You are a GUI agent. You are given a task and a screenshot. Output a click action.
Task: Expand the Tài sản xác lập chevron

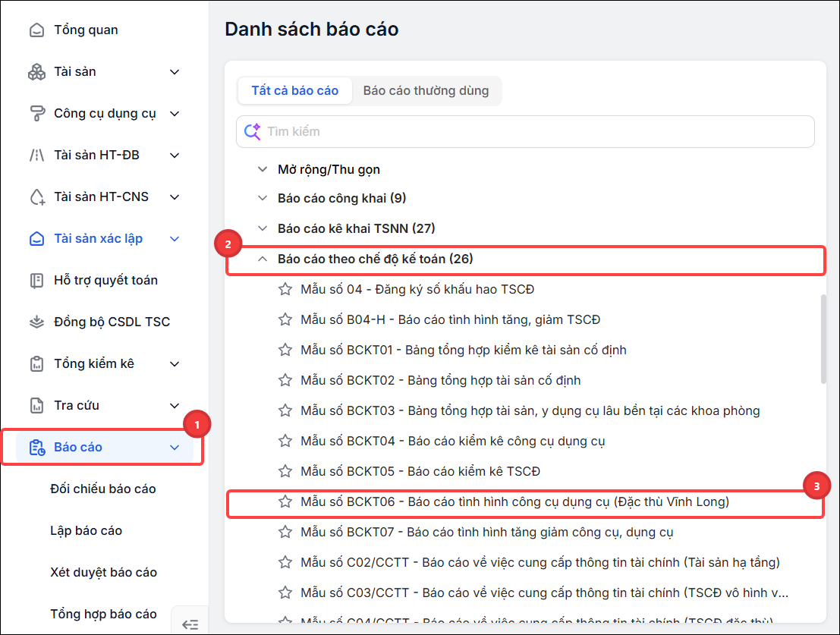coord(175,239)
